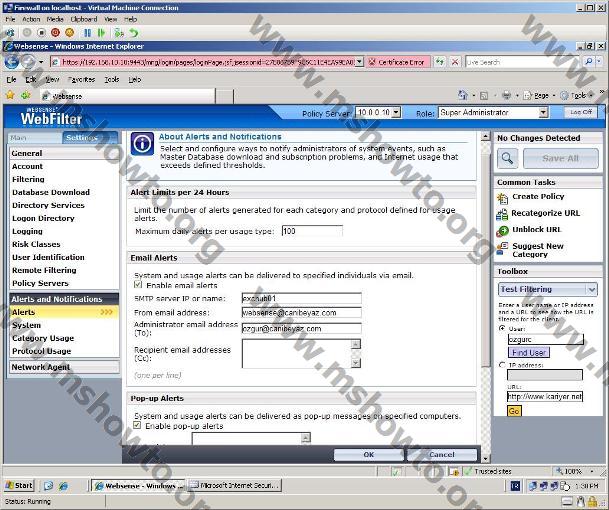Image resolution: width=609 pixels, height=510 pixels.
Task: Click the Recategorize URL icon
Action: coord(502,214)
